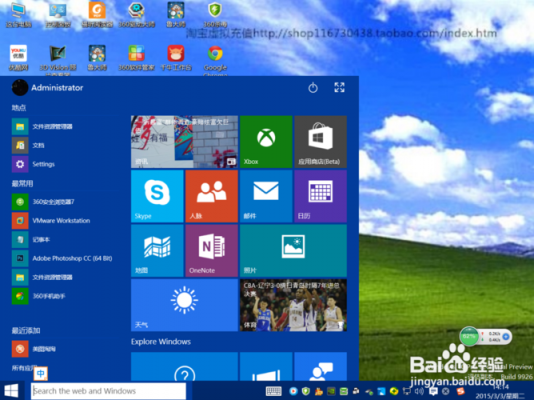
Task: Open the action center notification tray icon
Action: tap(433, 391)
